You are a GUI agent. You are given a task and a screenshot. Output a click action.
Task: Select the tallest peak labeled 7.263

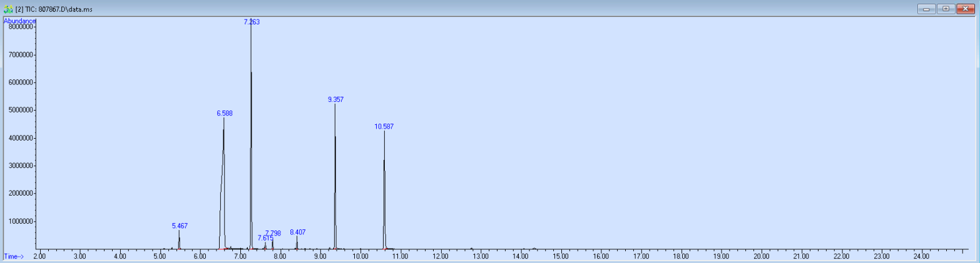(252, 22)
